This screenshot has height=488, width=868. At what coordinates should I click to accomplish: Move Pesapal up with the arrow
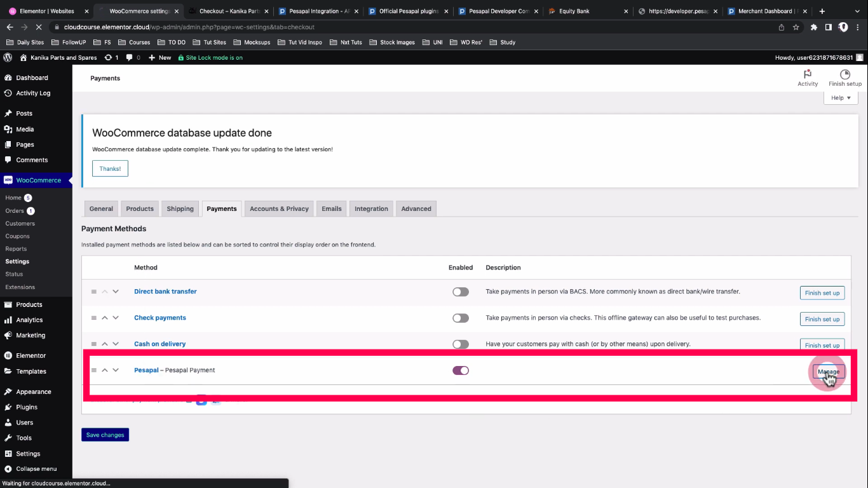tap(105, 370)
